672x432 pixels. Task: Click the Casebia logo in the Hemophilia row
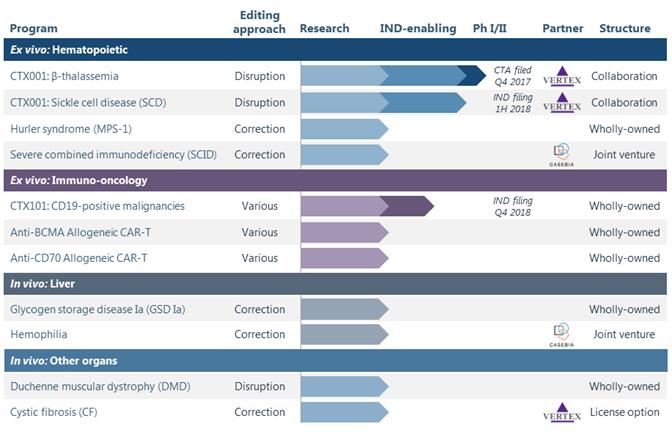(x=561, y=334)
